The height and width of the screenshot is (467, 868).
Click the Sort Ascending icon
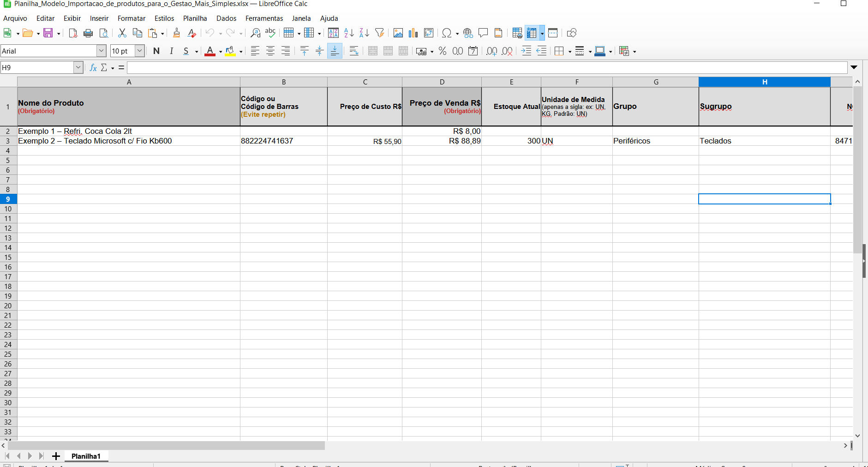pyautogui.click(x=349, y=33)
